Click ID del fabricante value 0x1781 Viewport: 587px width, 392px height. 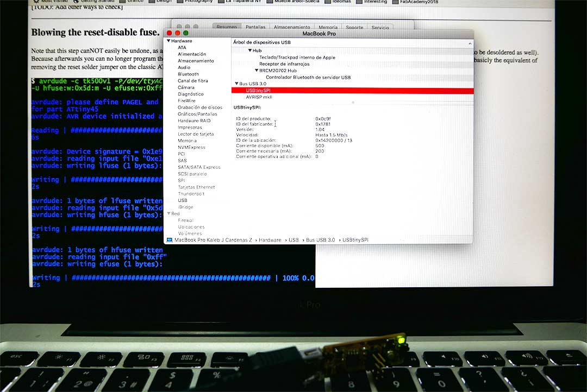[323, 124]
